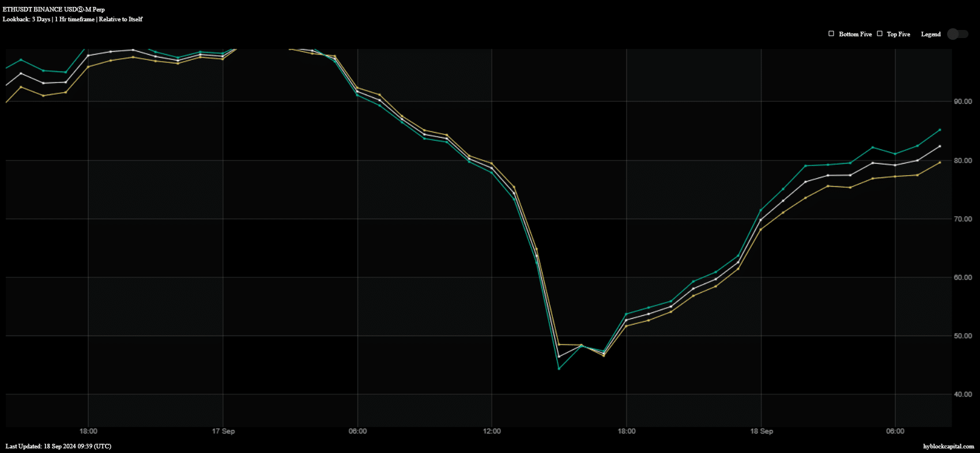Click the ETHUSDT BINANCE USDⓈ-M Perp title

click(x=54, y=9)
